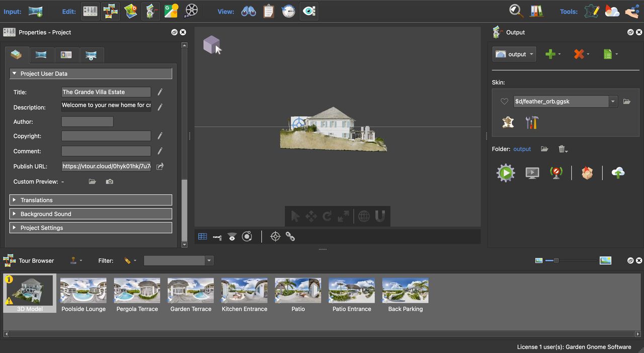Switch to the fourth properties tab
The width and height of the screenshot is (644, 353).
pyautogui.click(x=91, y=55)
